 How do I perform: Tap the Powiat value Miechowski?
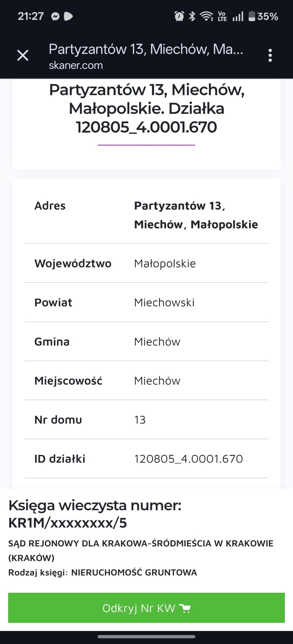164,302
